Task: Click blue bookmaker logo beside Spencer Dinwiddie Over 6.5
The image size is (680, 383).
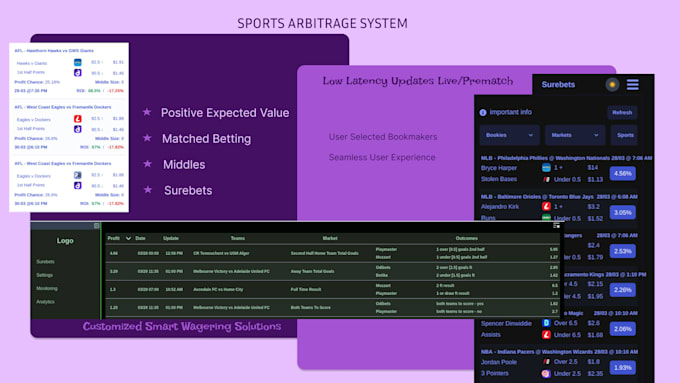Action: point(546,323)
